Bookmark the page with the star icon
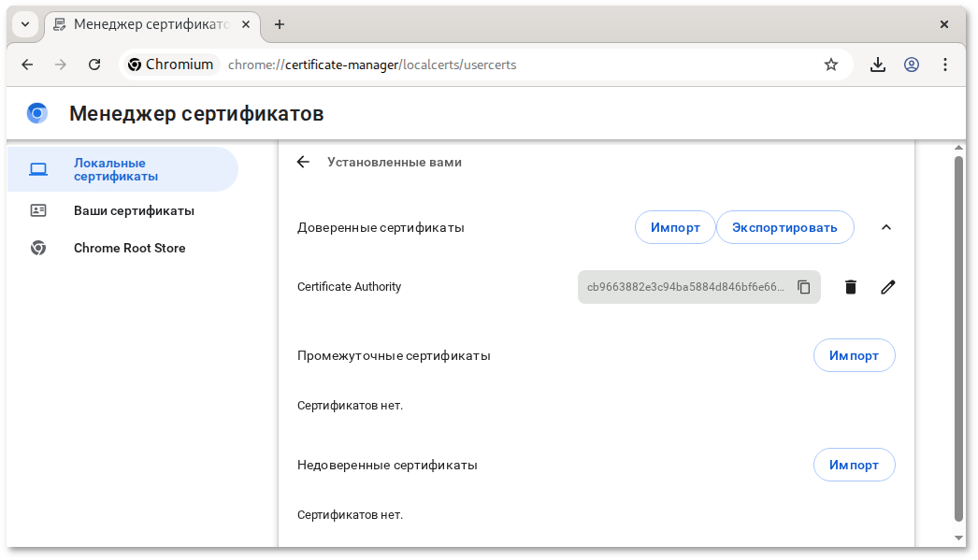 [830, 64]
